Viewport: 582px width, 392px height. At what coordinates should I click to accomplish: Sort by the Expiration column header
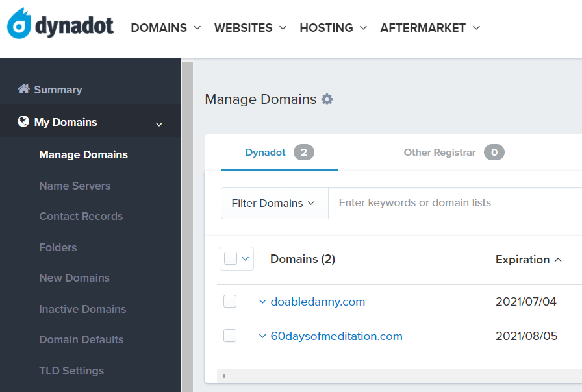[529, 260]
